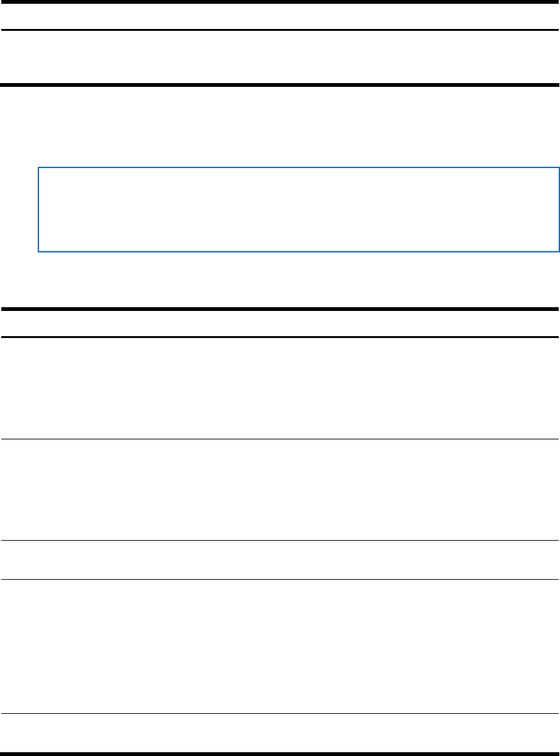The height and width of the screenshot is (756, 560).
Task: Click the short third row of second table
Action: coord(280,560)
